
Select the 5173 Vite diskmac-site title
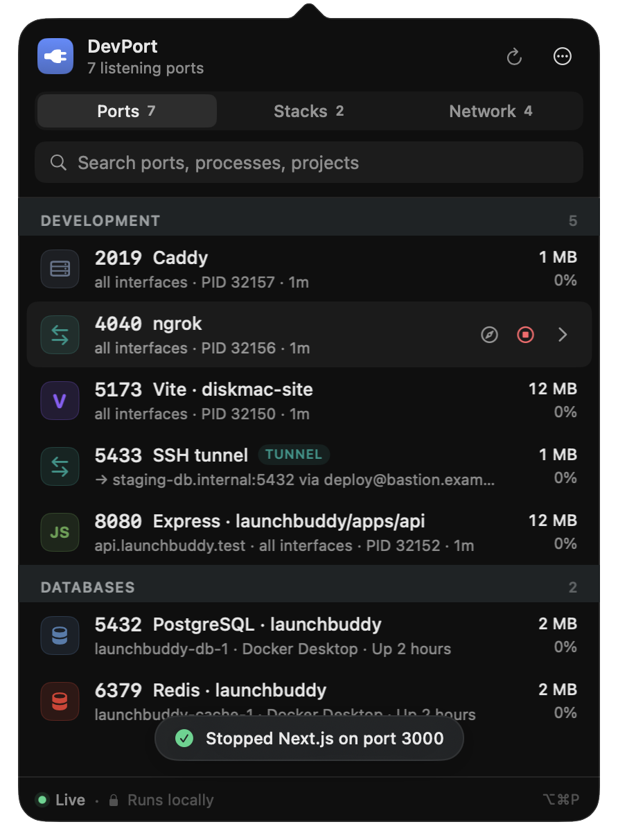pos(204,390)
